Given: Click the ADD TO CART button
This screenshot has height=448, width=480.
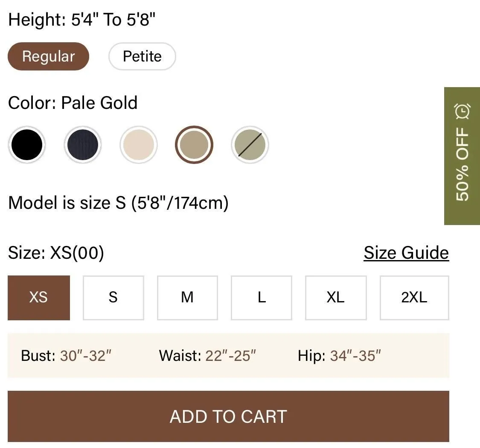Looking at the screenshot, I should (x=228, y=416).
